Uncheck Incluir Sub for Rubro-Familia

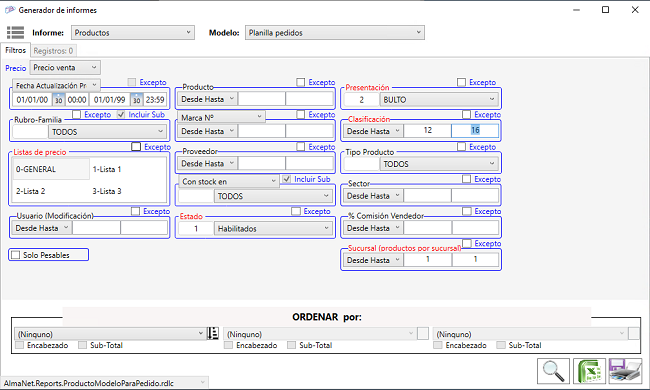121,114
